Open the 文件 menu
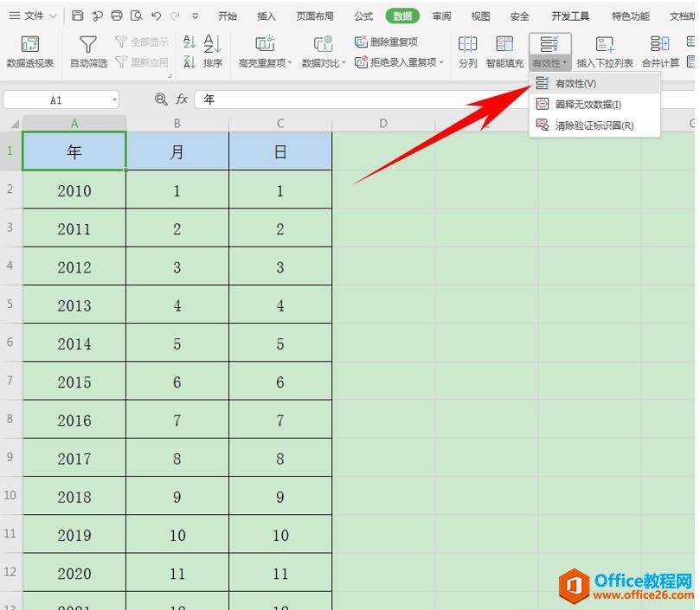Image resolution: width=700 pixels, height=610 pixels. pyautogui.click(x=32, y=15)
